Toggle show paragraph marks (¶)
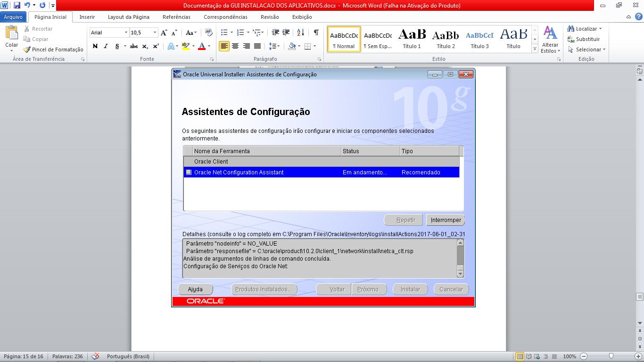 click(x=316, y=33)
